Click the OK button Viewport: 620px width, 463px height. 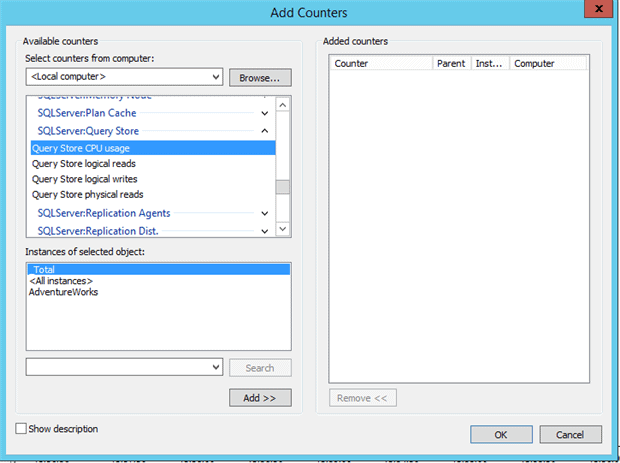[x=501, y=435]
